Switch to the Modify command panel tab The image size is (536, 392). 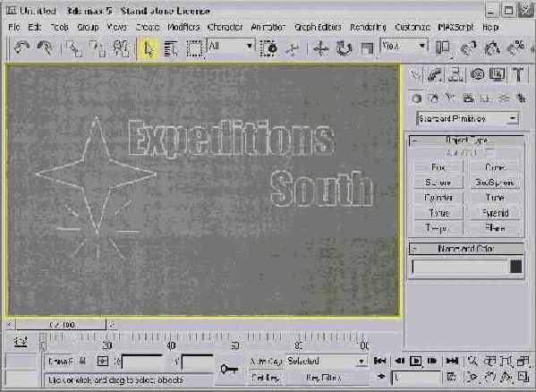pyautogui.click(x=435, y=74)
